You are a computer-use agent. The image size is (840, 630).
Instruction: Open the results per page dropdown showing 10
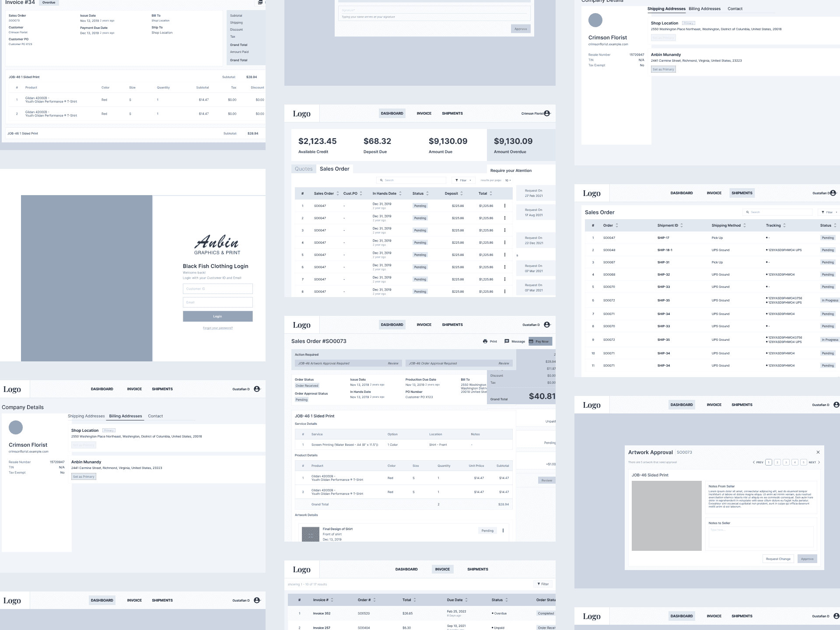508,180
